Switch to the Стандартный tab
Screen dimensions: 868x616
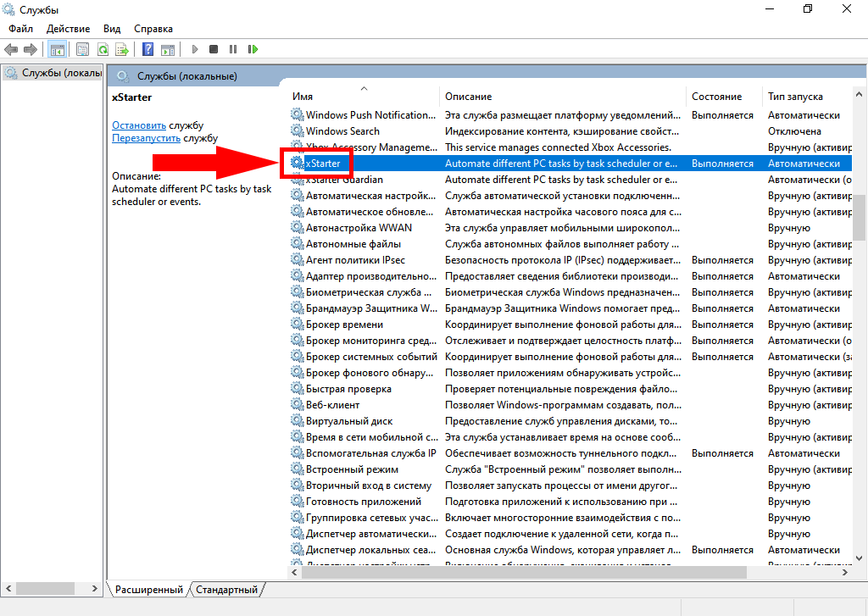(x=226, y=589)
